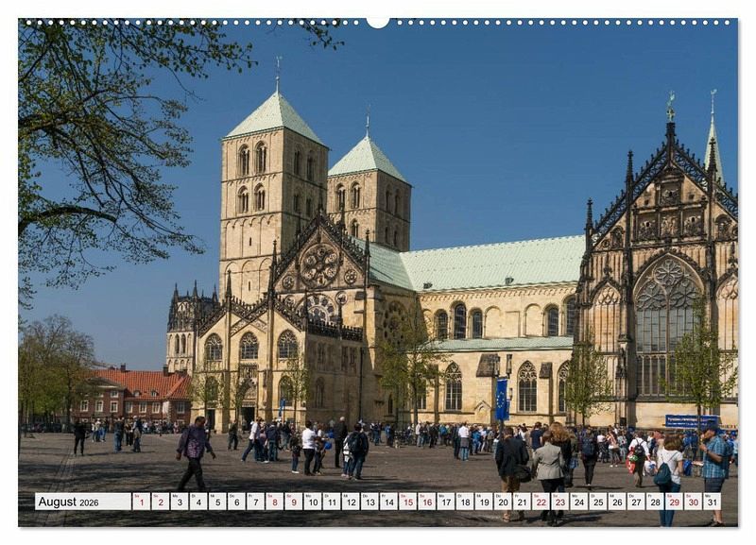Select day 1 in the calendar strip
Screen dimensions: 756x545
pos(141,502)
